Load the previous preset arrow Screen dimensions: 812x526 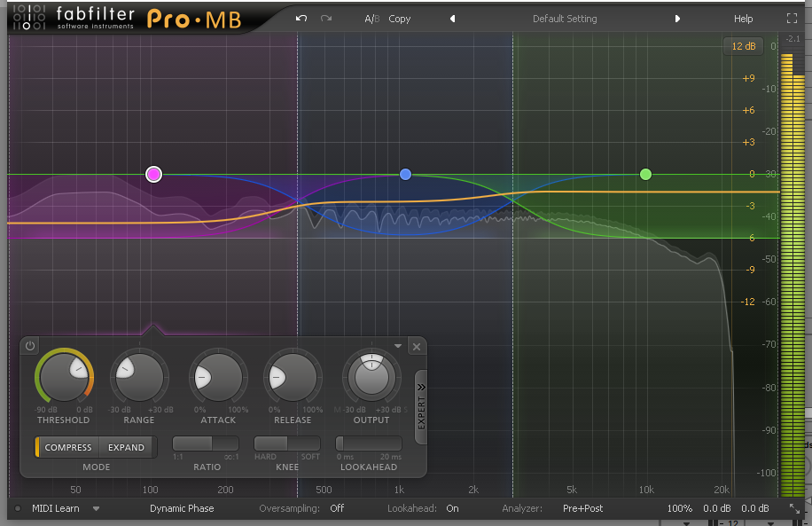(x=453, y=19)
